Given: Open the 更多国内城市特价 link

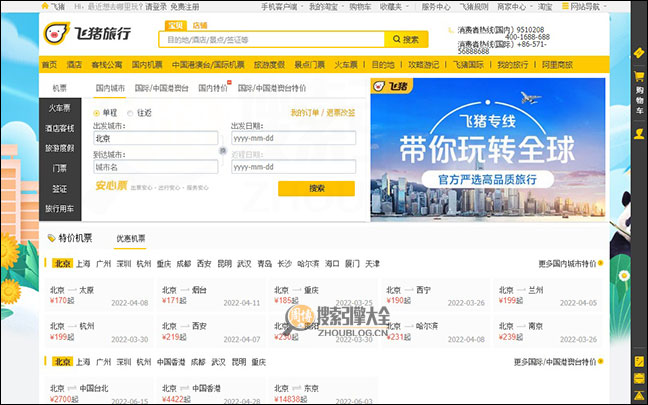Looking at the screenshot, I should click(x=567, y=263).
